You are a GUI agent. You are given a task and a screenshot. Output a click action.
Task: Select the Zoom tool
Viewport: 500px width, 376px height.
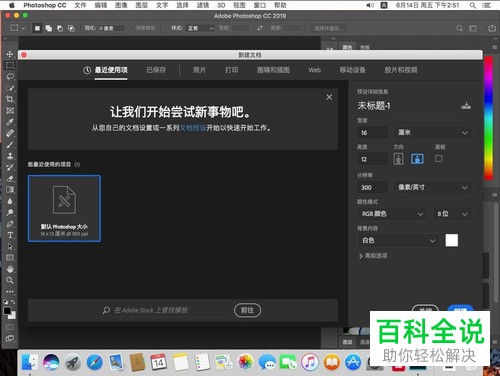pos(10,280)
